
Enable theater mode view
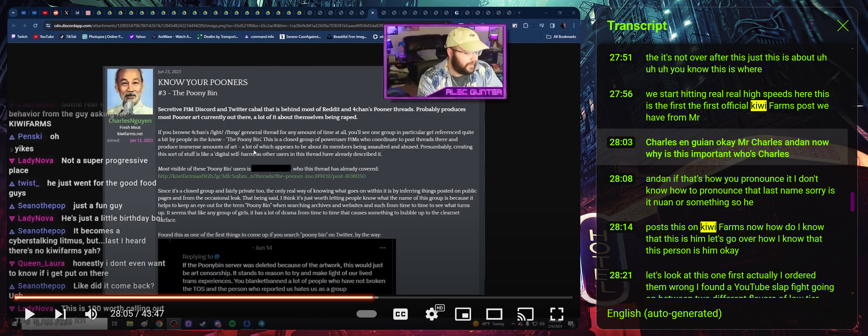pyautogui.click(x=494, y=314)
